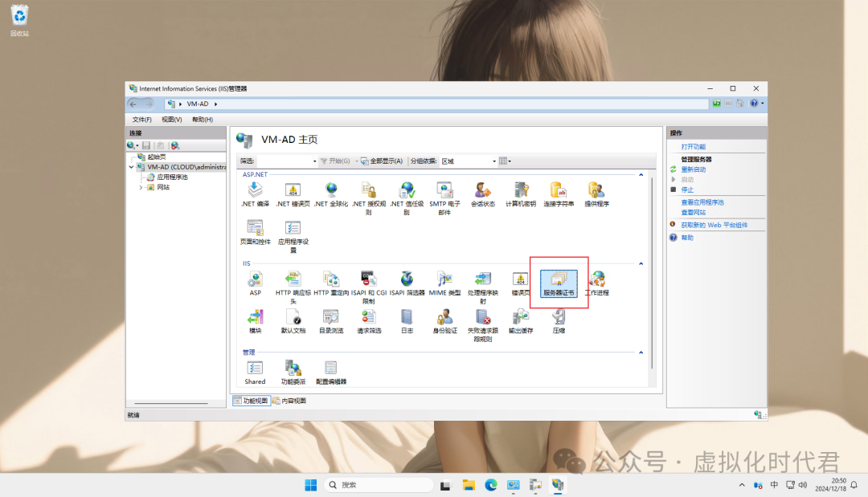Screen dimensions: 868x497
Task: Open the 文件(F) menu
Action: (x=141, y=120)
